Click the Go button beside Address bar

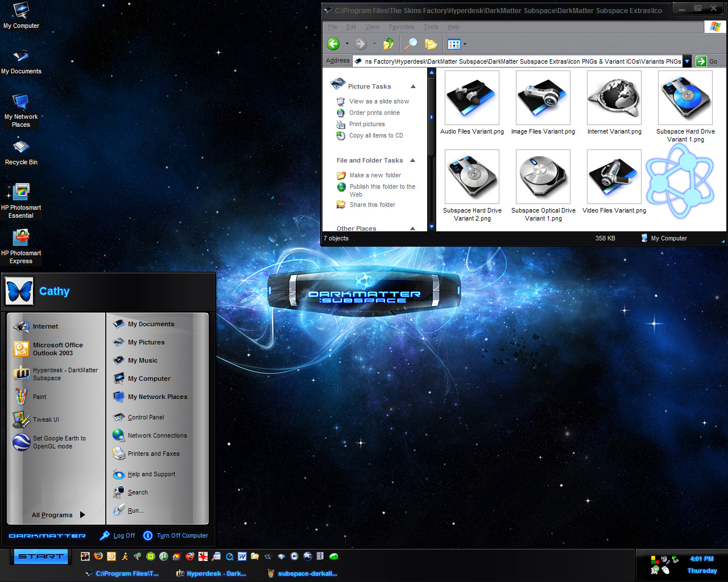(707, 61)
